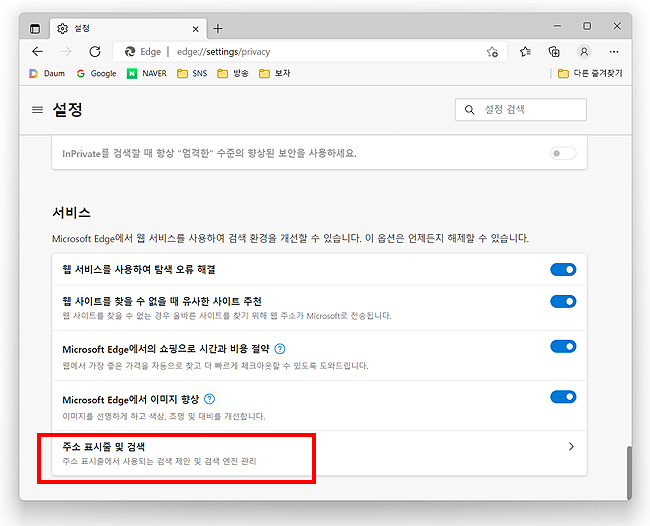Open the settings hamburger menu
Image resolution: width=650 pixels, height=526 pixels.
click(38, 110)
